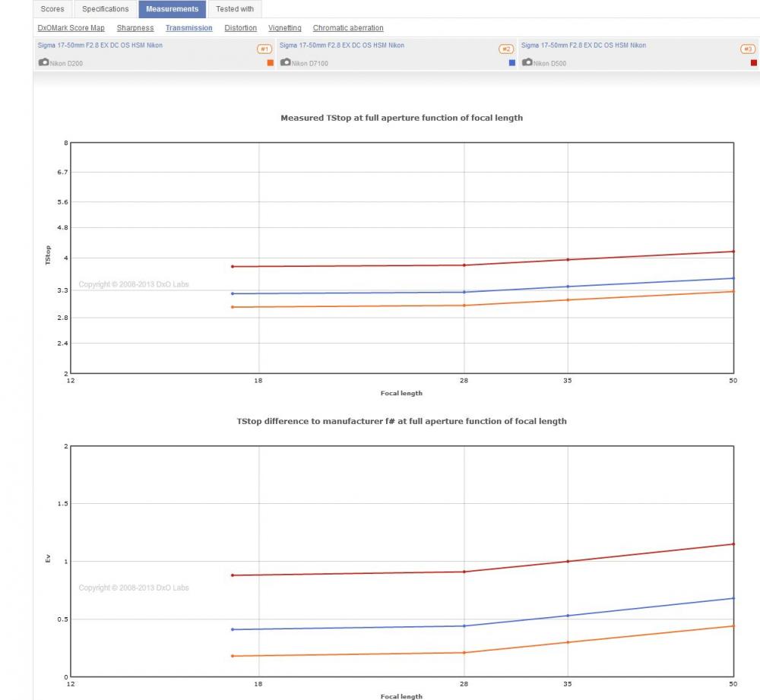Click the orange line's 28mm point in TStop chart
This screenshot has height=700, width=760.
click(x=464, y=306)
